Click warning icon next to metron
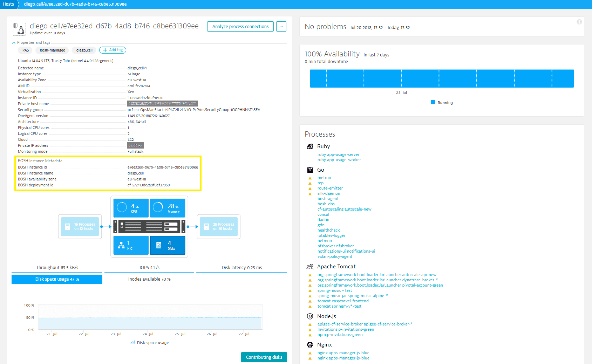This screenshot has width=592, height=364. (310, 178)
